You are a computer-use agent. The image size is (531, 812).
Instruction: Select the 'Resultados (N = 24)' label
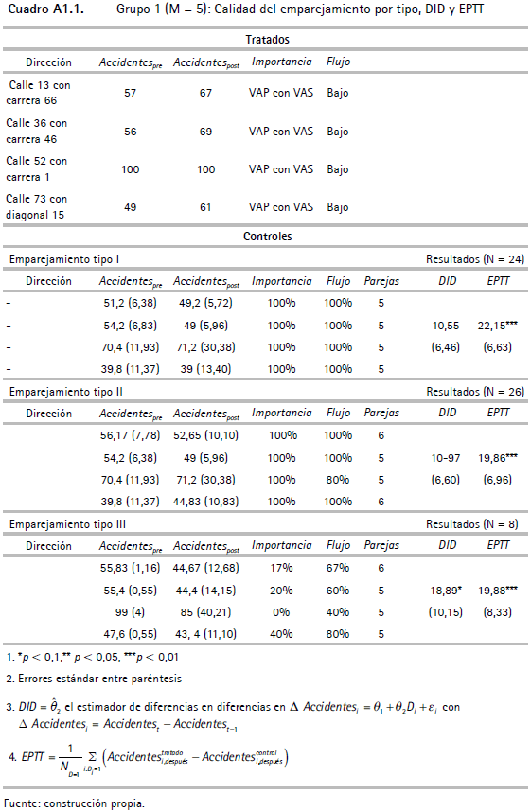pyautogui.click(x=475, y=259)
